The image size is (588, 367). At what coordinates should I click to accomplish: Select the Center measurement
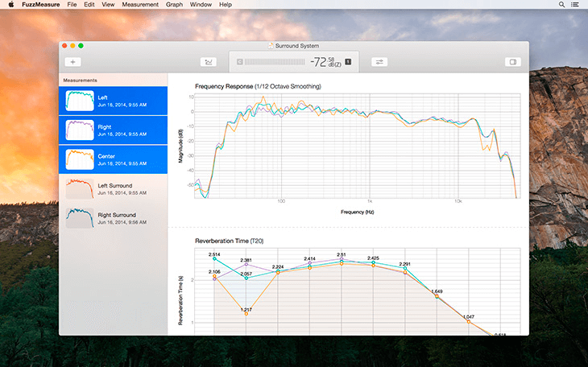(x=113, y=159)
